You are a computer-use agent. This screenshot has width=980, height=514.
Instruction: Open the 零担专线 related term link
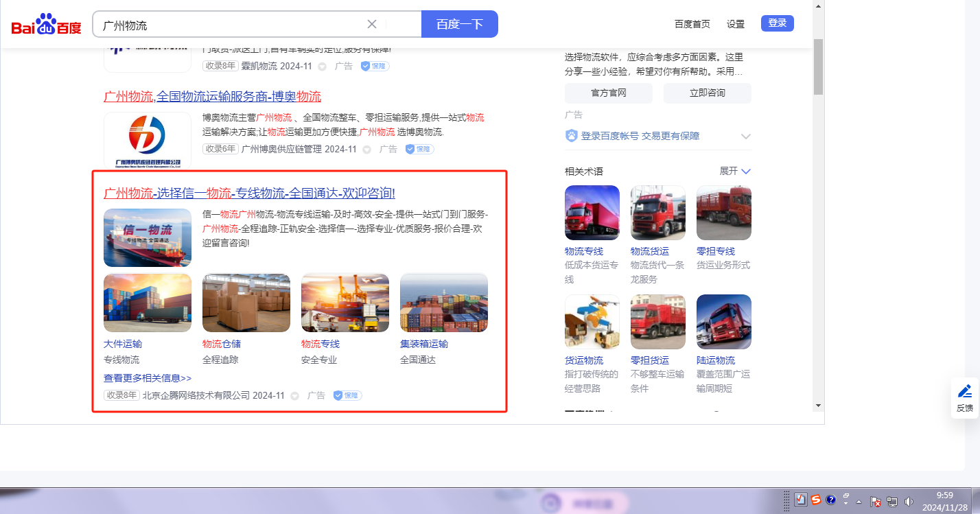[x=716, y=251]
